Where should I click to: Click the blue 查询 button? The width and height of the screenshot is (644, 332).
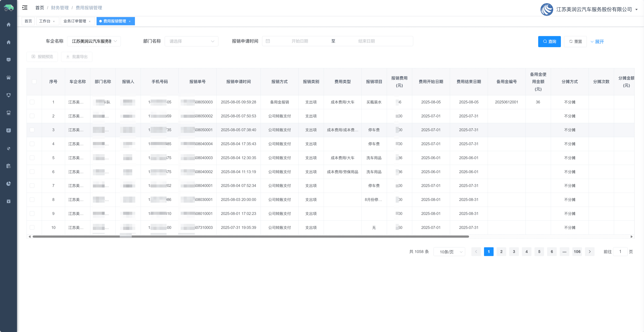[549, 42]
